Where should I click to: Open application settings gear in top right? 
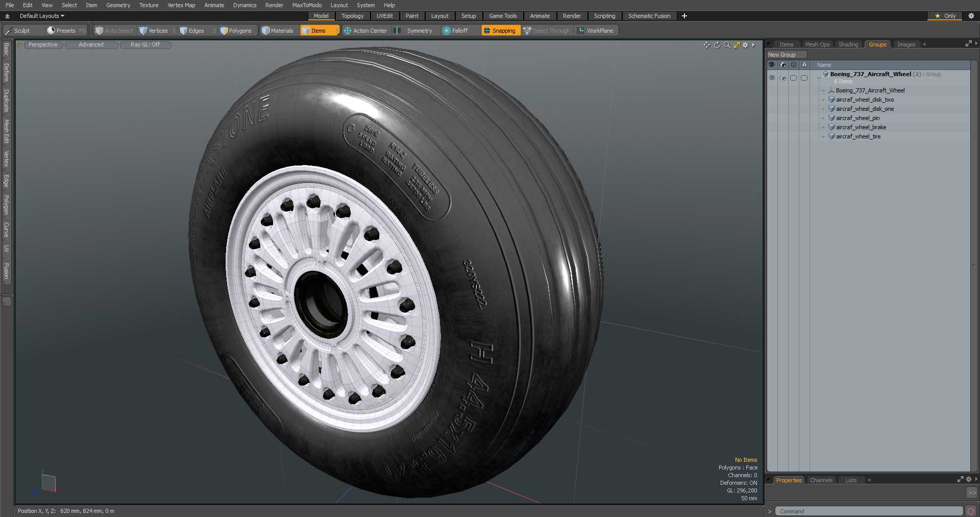pos(971,16)
